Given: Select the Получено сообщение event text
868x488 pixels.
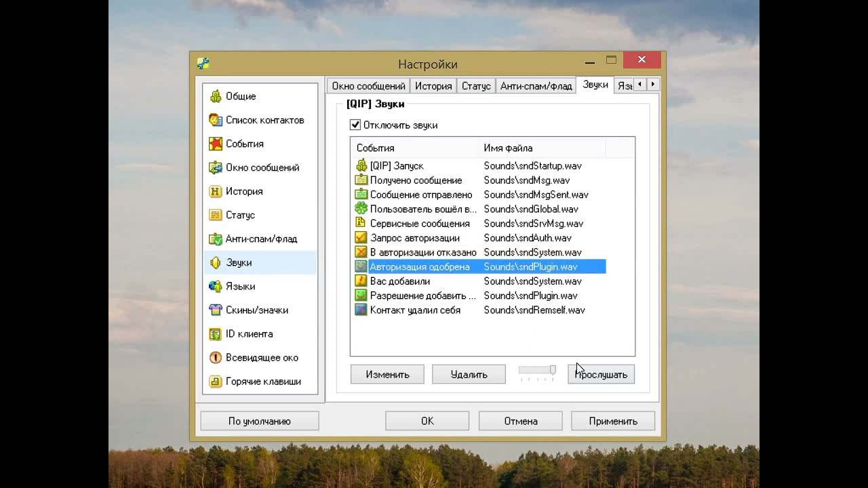Looking at the screenshot, I should click(416, 180).
